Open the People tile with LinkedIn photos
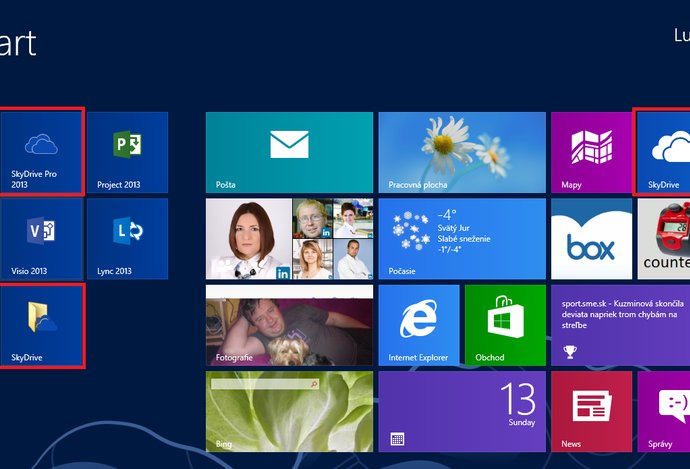Image resolution: width=690 pixels, height=469 pixels. pos(290,239)
